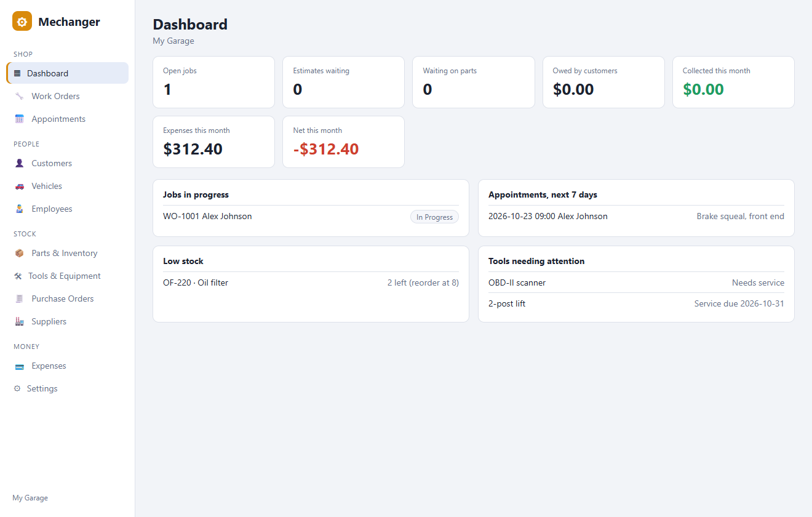This screenshot has width=812, height=517.
Task: Open the Employees page
Action: coord(68,209)
